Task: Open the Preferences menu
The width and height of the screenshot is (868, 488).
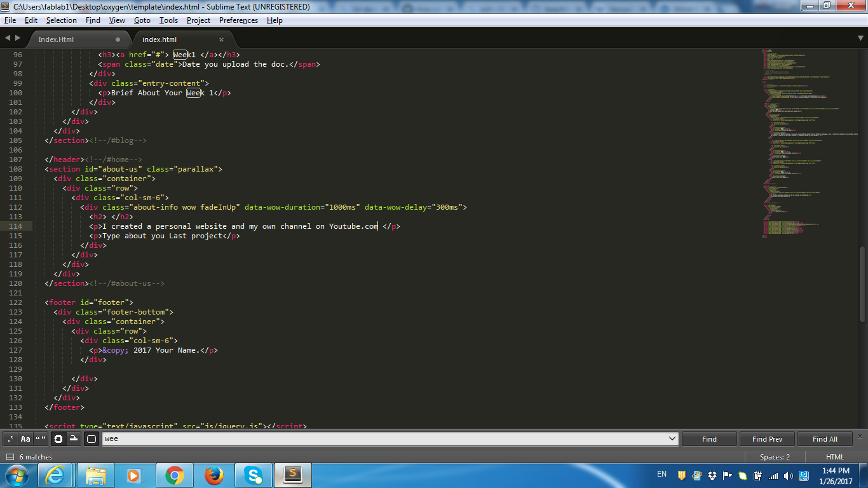Action: (x=238, y=20)
